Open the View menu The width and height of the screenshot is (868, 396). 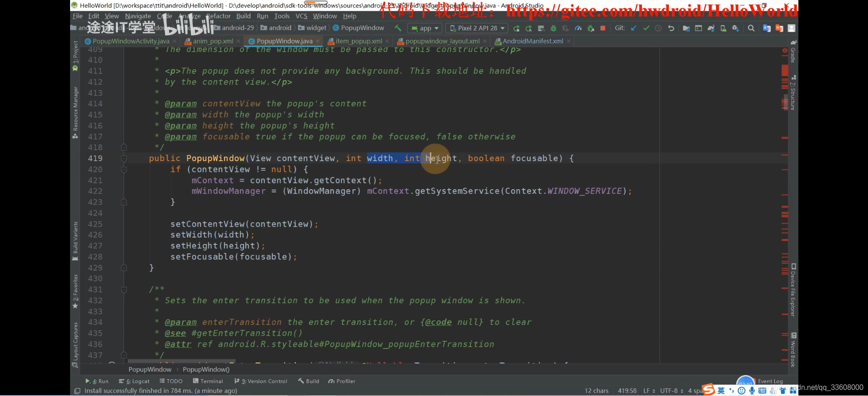(112, 16)
